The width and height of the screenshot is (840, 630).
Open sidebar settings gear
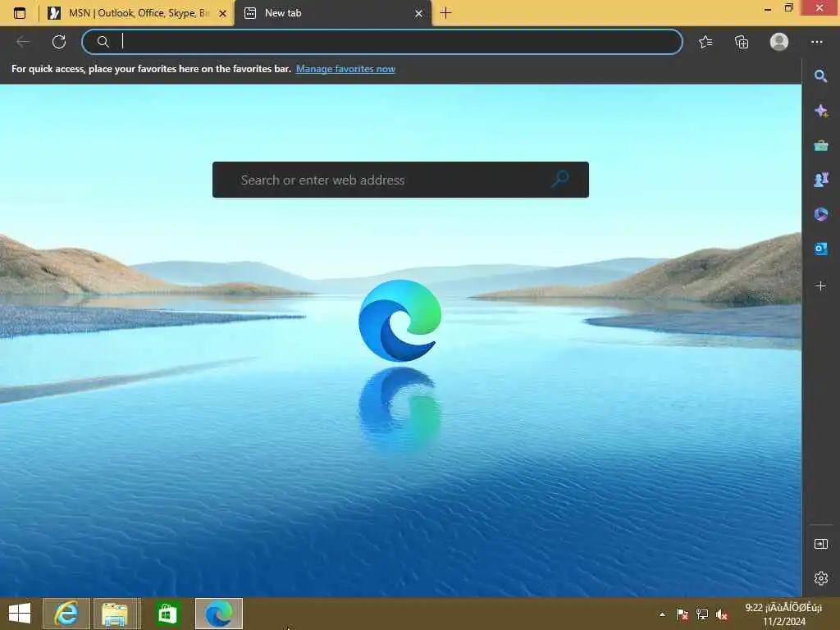(x=820, y=578)
